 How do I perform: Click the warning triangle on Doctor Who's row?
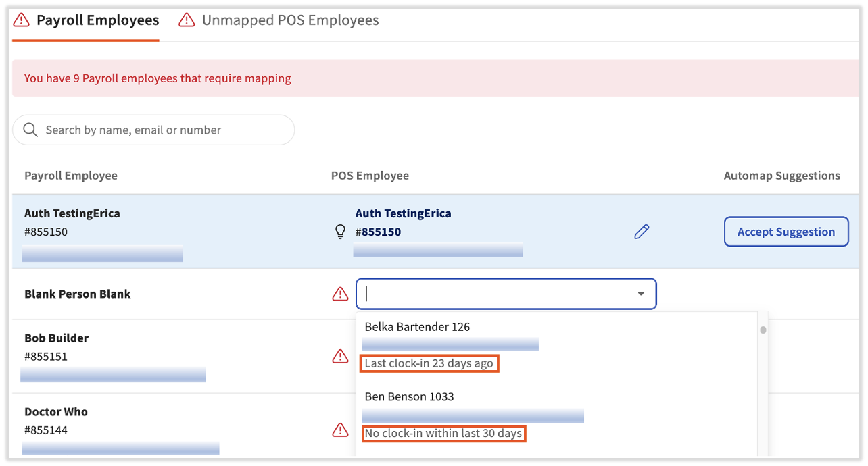[340, 430]
